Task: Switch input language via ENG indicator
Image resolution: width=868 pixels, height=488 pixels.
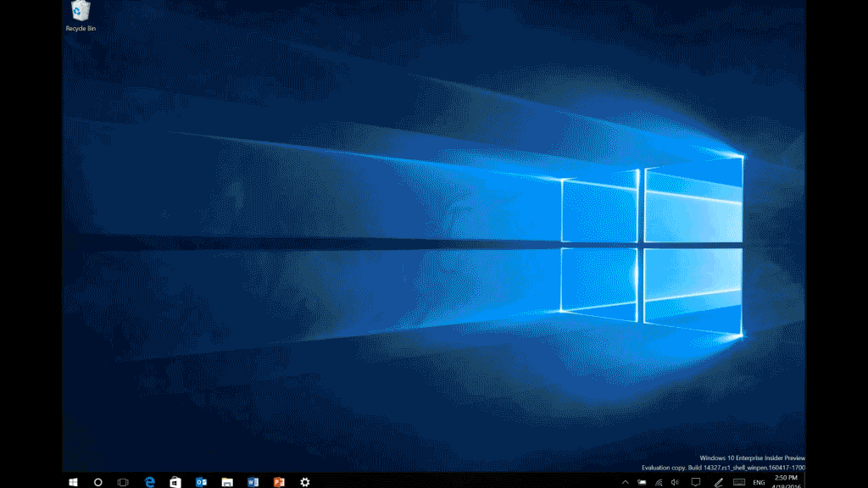Action: pos(758,481)
